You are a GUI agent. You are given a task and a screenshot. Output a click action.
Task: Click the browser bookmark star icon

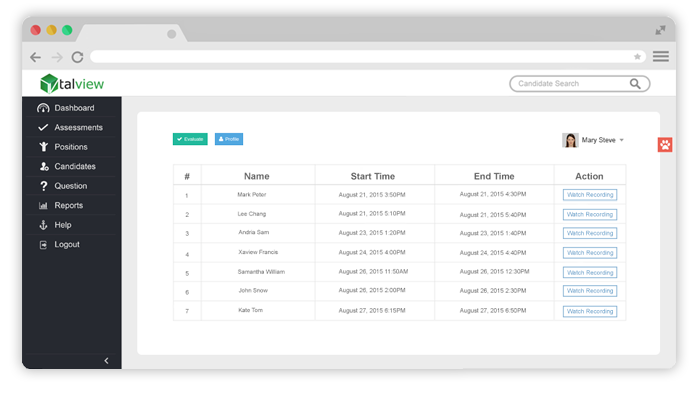tap(637, 57)
